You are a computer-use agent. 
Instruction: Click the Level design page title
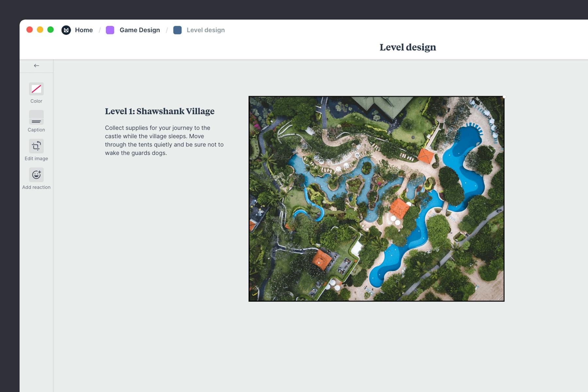pyautogui.click(x=407, y=47)
